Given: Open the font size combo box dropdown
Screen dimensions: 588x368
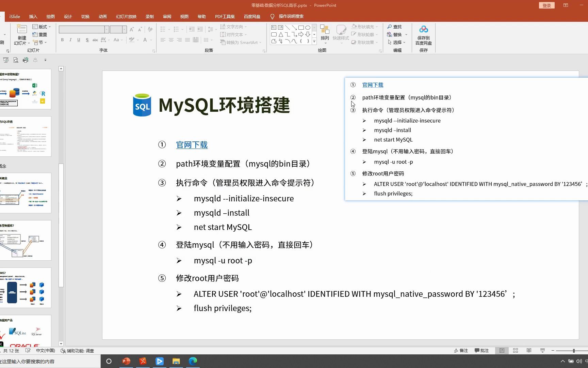Looking at the screenshot, I should 124,30.
